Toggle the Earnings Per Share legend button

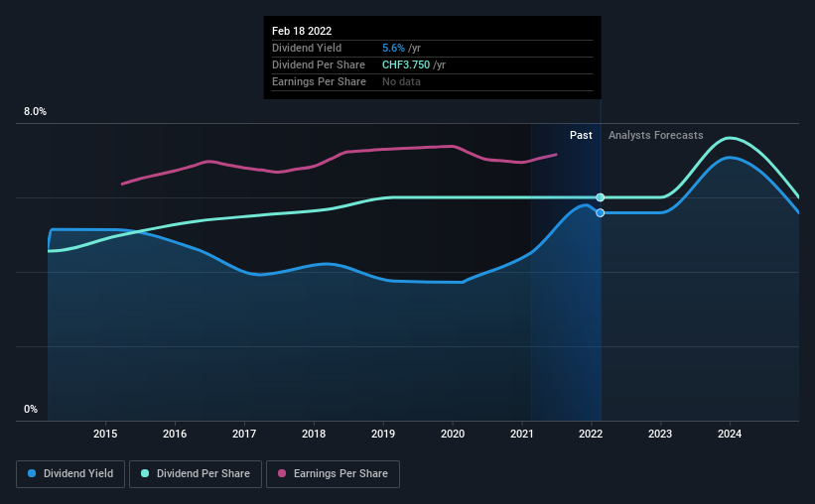pyautogui.click(x=333, y=474)
